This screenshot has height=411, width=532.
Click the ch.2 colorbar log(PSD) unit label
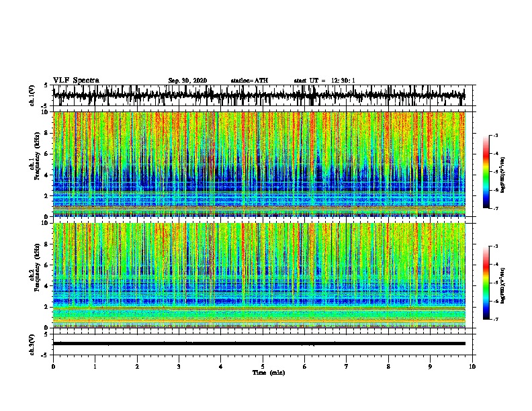point(503,286)
